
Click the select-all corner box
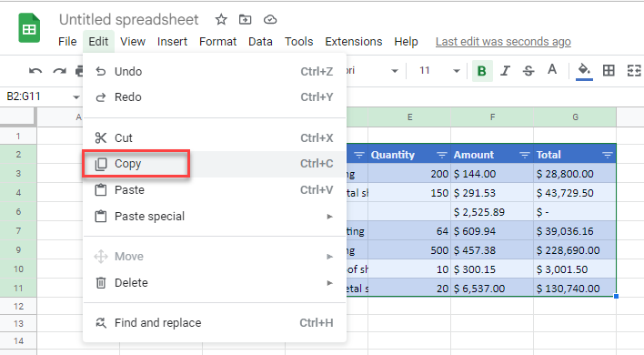pyautogui.click(x=17, y=117)
